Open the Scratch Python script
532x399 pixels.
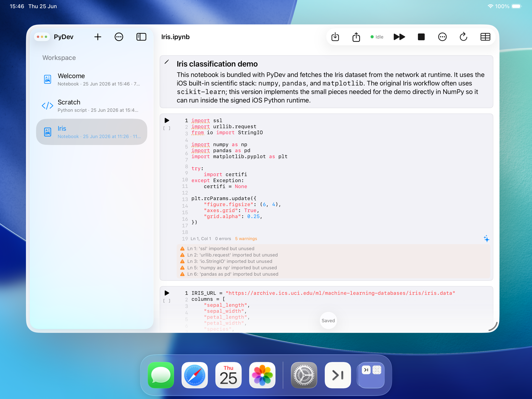pos(92,106)
